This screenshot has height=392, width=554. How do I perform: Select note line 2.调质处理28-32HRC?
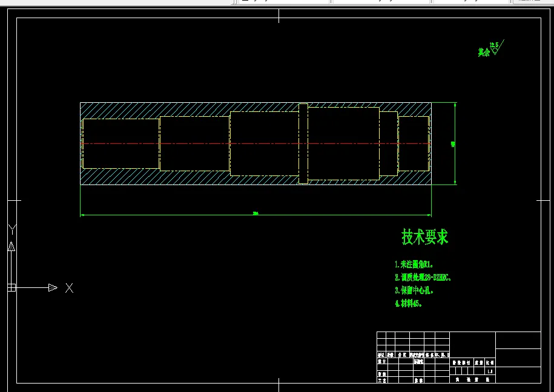423,277
